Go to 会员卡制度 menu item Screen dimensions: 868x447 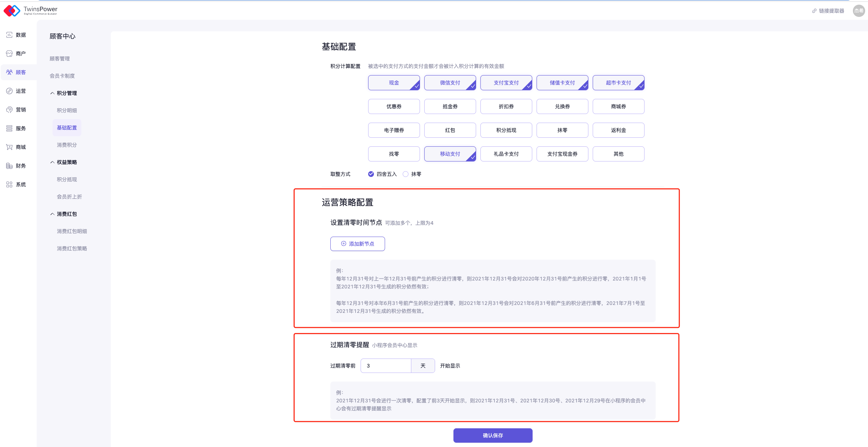point(62,76)
